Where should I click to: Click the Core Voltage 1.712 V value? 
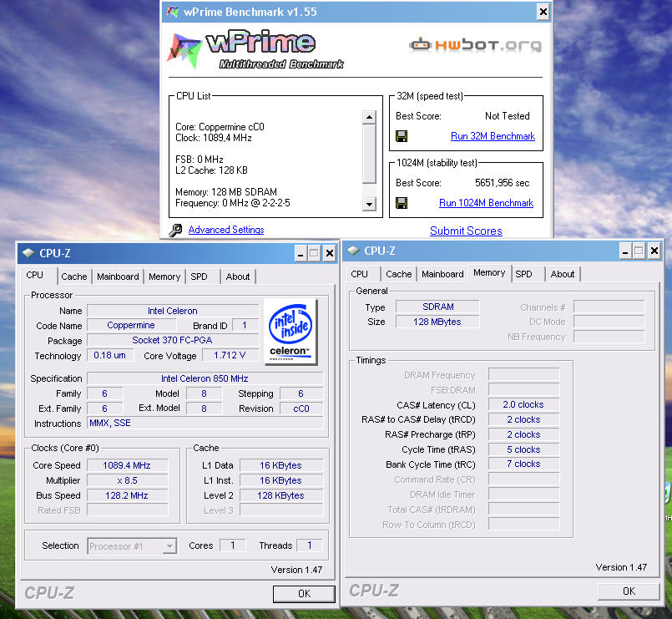point(230,355)
